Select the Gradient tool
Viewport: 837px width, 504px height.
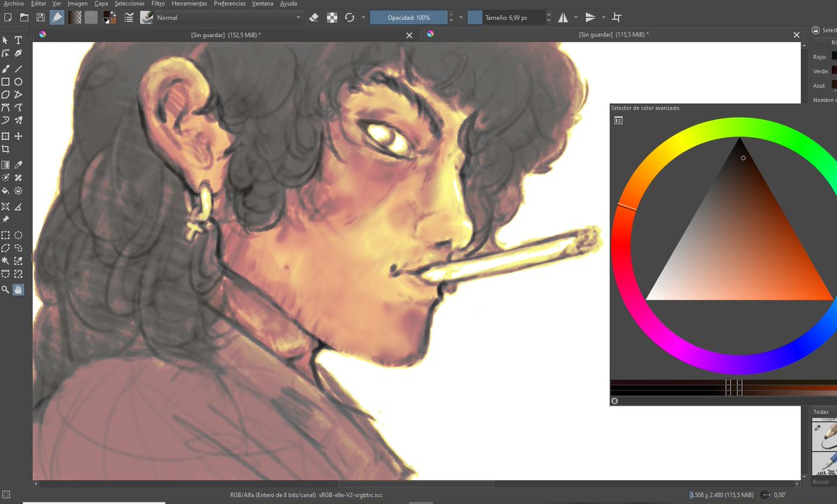tap(6, 165)
